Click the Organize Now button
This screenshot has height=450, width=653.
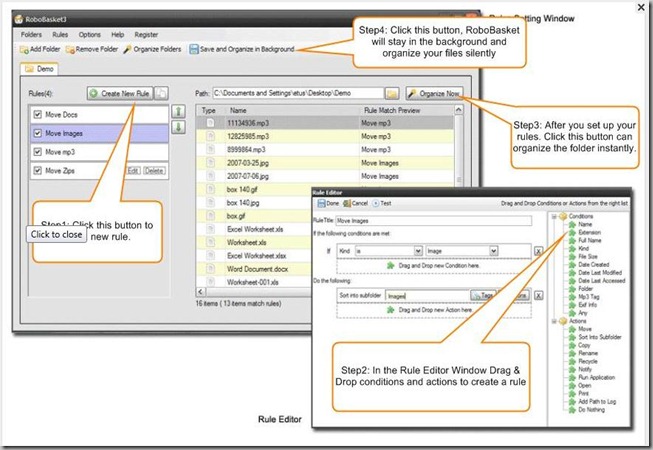click(x=434, y=94)
